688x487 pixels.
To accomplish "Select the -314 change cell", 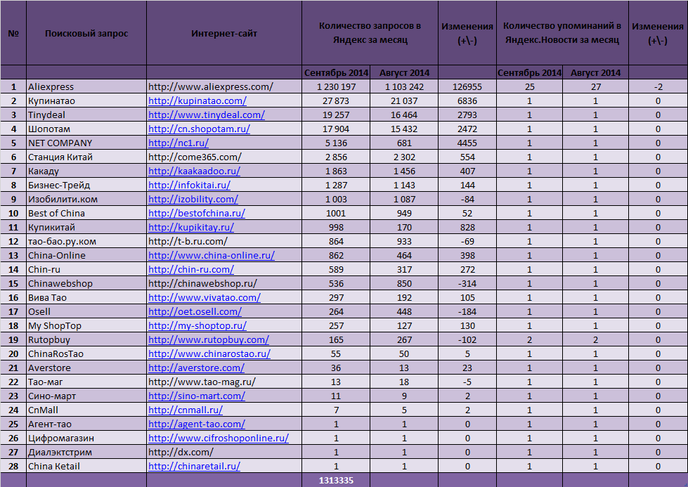I will click(x=467, y=283).
